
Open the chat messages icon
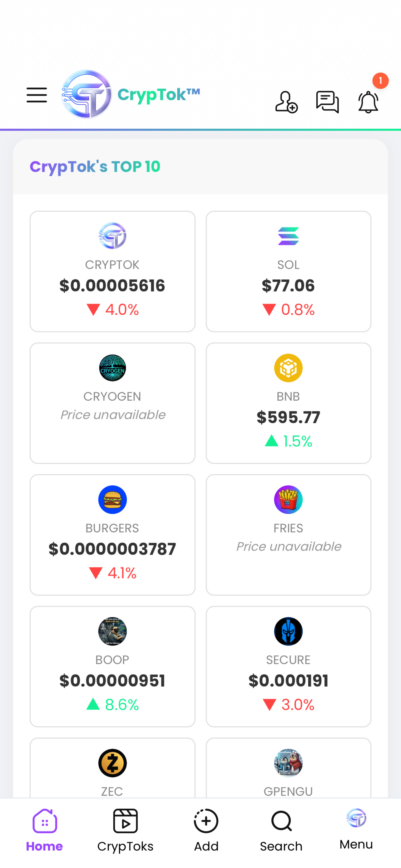point(327,102)
